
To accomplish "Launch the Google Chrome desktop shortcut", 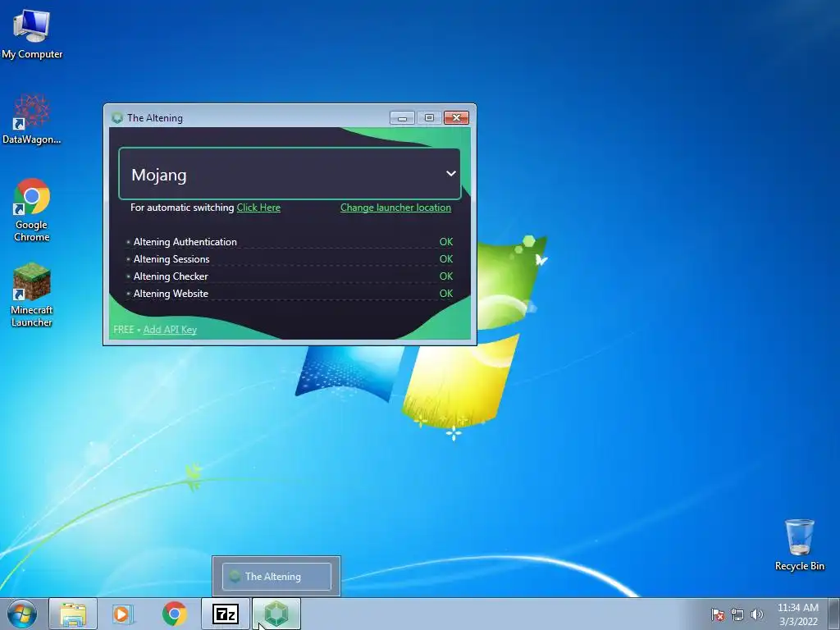I will [32, 209].
